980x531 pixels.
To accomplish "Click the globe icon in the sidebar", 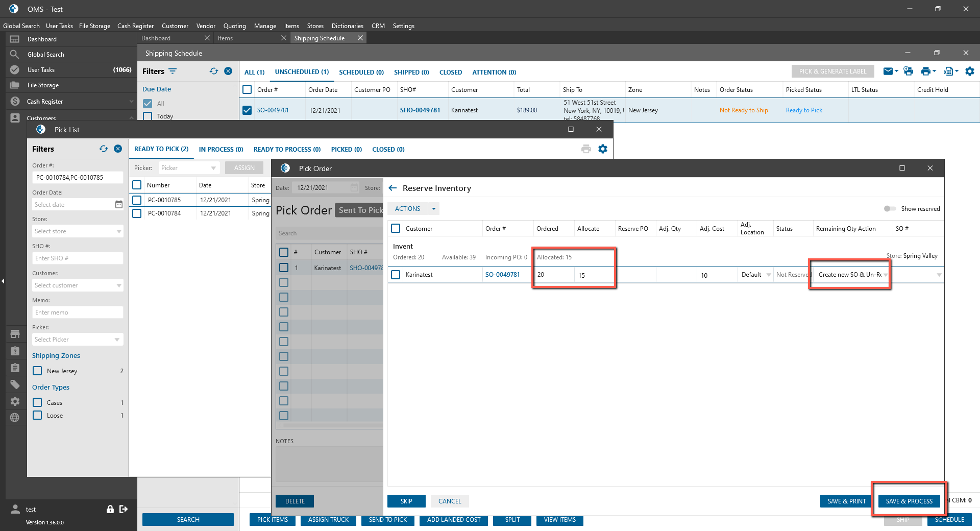I will point(15,418).
